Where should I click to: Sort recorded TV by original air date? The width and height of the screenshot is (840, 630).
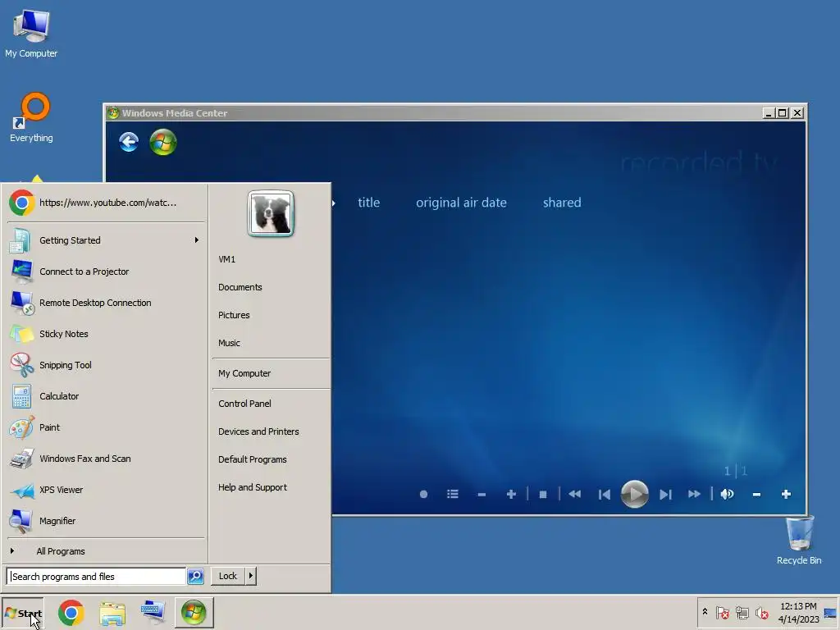461,203
